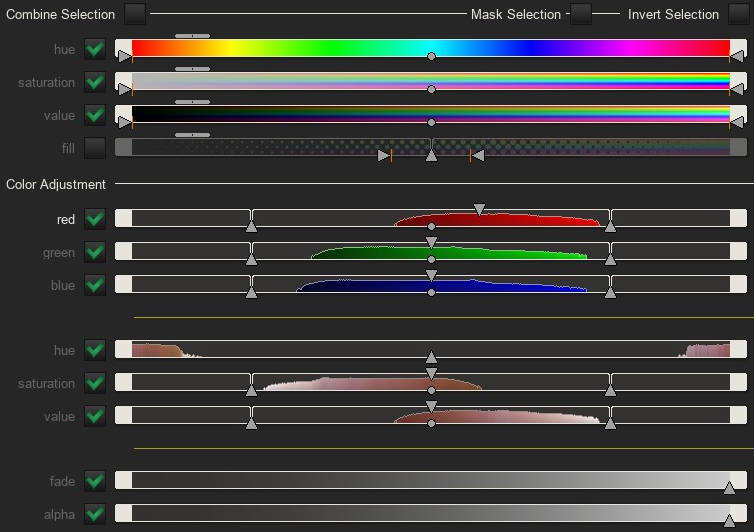Click the center dot handle on value selection bar
754x532 pixels.
pos(431,122)
